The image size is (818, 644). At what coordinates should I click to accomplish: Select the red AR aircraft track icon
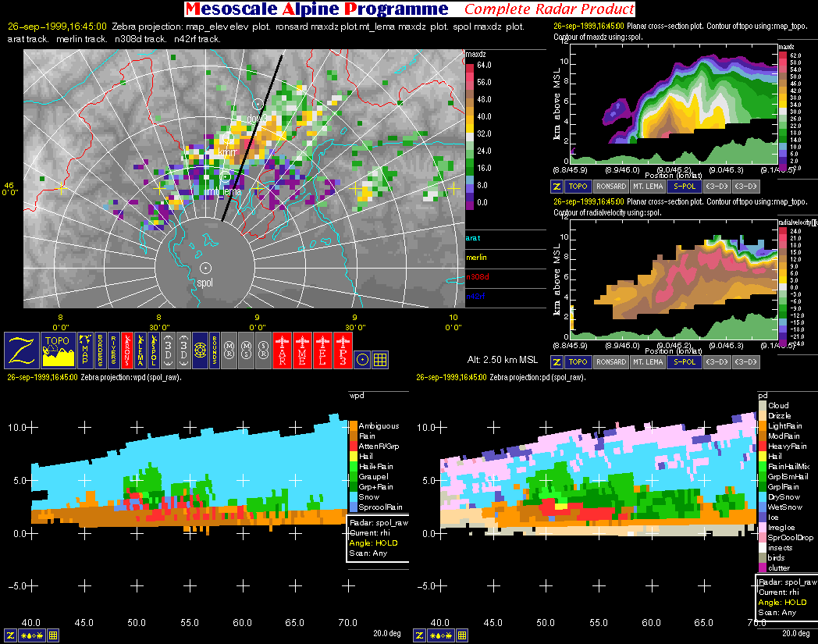(283, 350)
